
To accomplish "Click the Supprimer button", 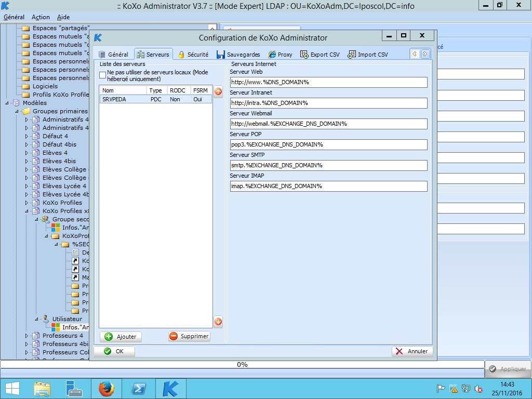I will [189, 336].
